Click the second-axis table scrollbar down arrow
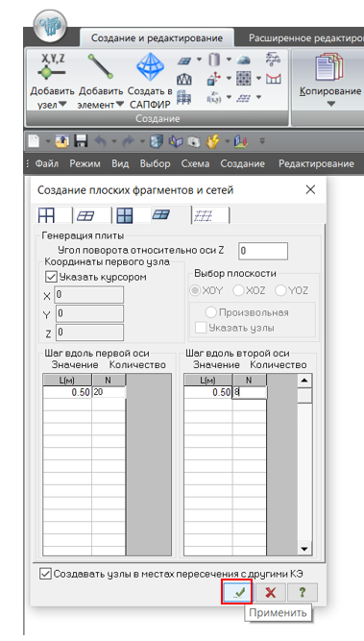 click(304, 549)
